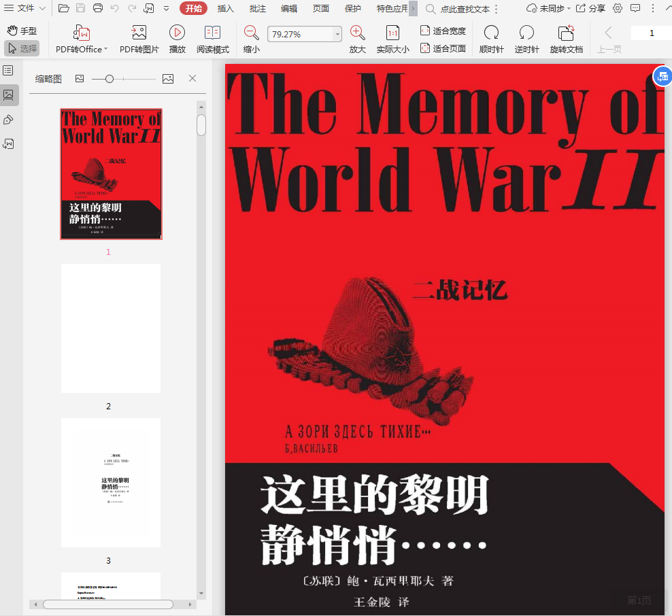672x616 pixels.
Task: Choose 适合页面 fit page
Action: click(x=443, y=48)
